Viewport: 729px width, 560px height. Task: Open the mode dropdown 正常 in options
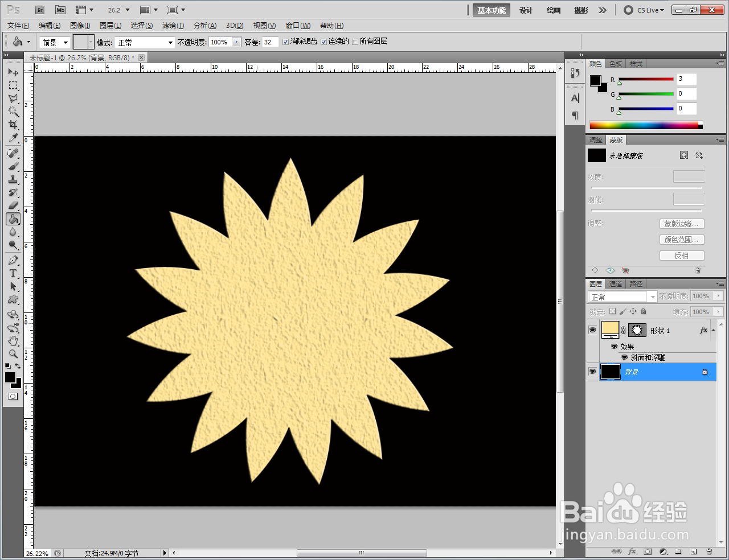click(145, 43)
